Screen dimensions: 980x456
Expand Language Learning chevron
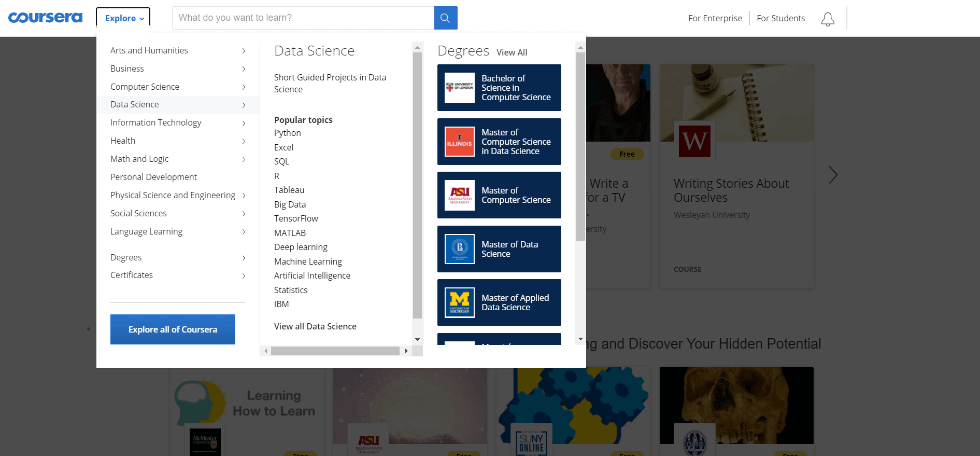(x=244, y=232)
